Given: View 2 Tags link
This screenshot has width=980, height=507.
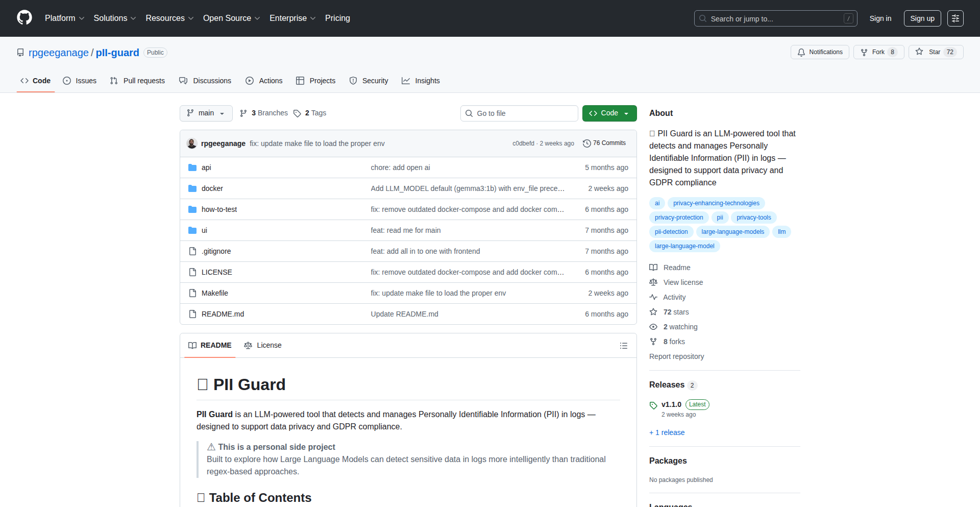Looking at the screenshot, I should click(310, 113).
